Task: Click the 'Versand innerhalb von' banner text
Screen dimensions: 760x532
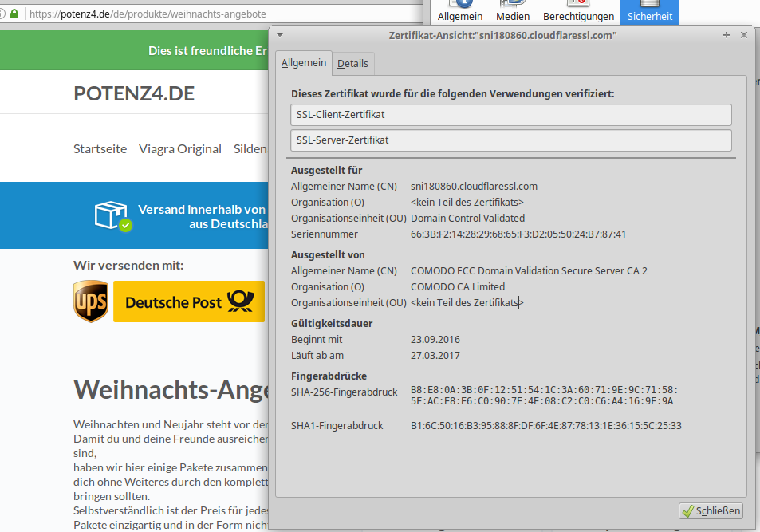Action: [x=202, y=210]
